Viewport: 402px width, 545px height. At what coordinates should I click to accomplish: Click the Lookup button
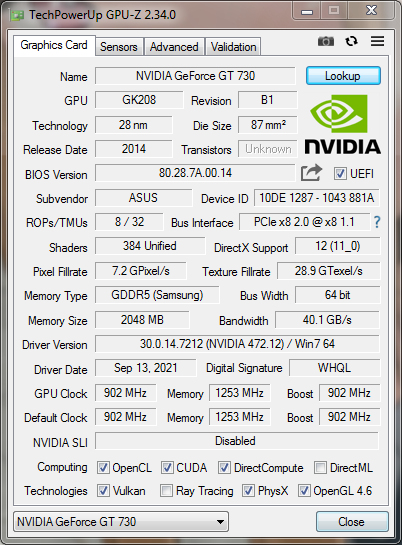(x=343, y=76)
